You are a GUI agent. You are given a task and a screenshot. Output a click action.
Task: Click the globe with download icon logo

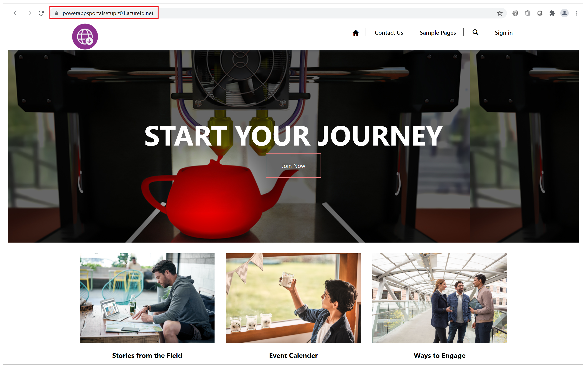[85, 36]
